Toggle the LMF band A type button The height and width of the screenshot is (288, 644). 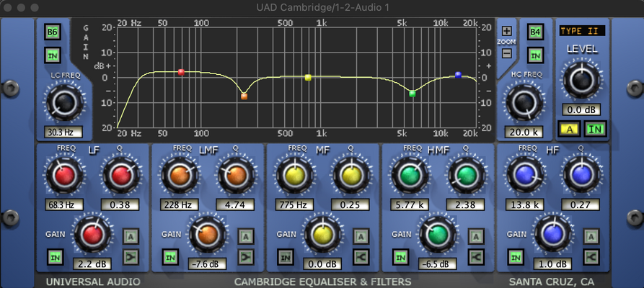pos(246,236)
